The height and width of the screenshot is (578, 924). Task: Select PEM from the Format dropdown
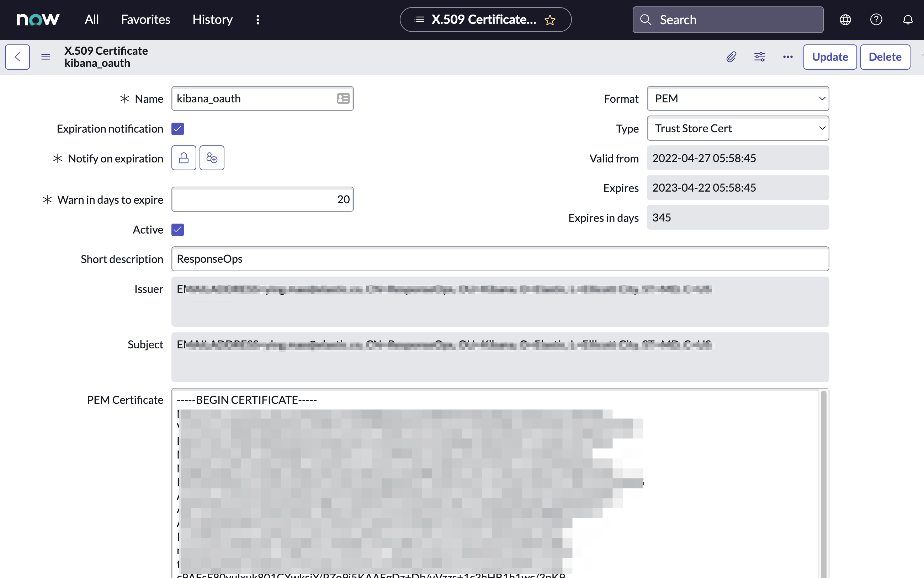737,98
